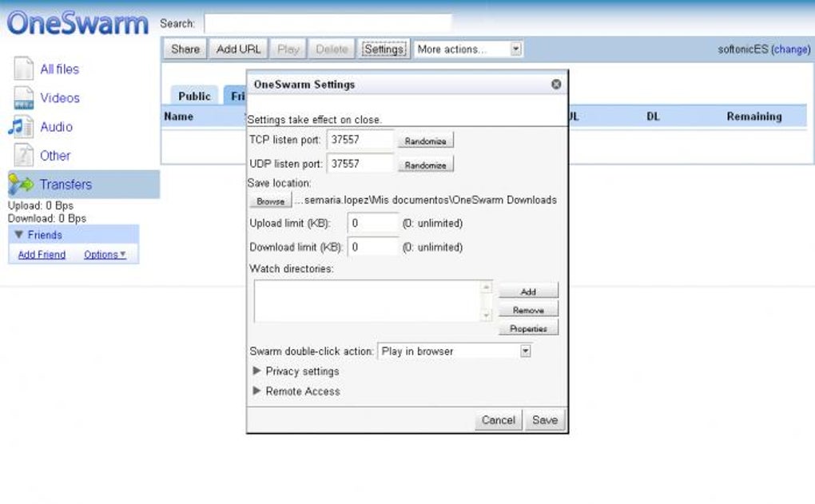Click the softonicES username text
This screenshot has width=815, height=504.
tap(743, 50)
